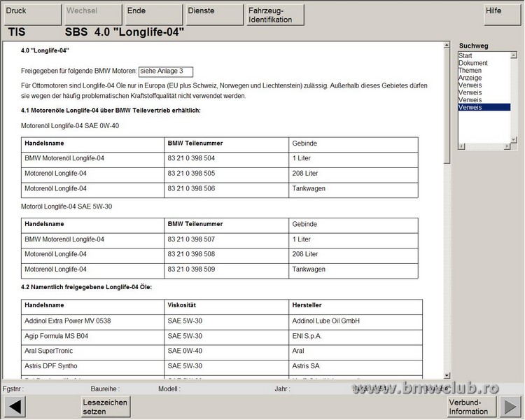The image size is (525, 420).
Task: Open the Hilfe menu
Action: coord(502,15)
